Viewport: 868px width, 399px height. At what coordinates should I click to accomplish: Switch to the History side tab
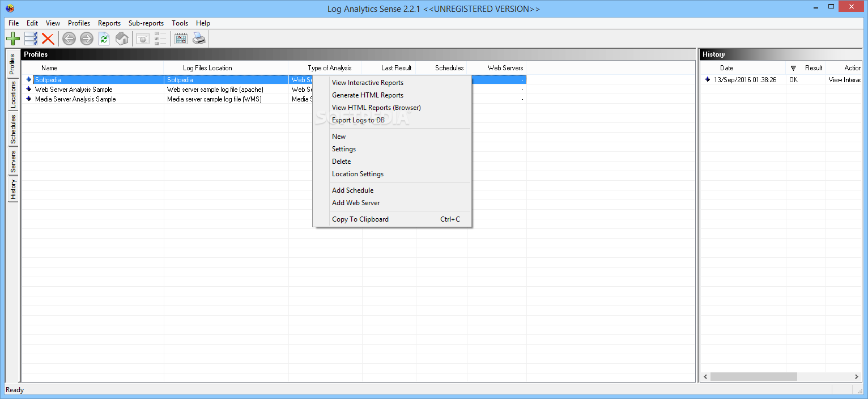click(x=12, y=190)
